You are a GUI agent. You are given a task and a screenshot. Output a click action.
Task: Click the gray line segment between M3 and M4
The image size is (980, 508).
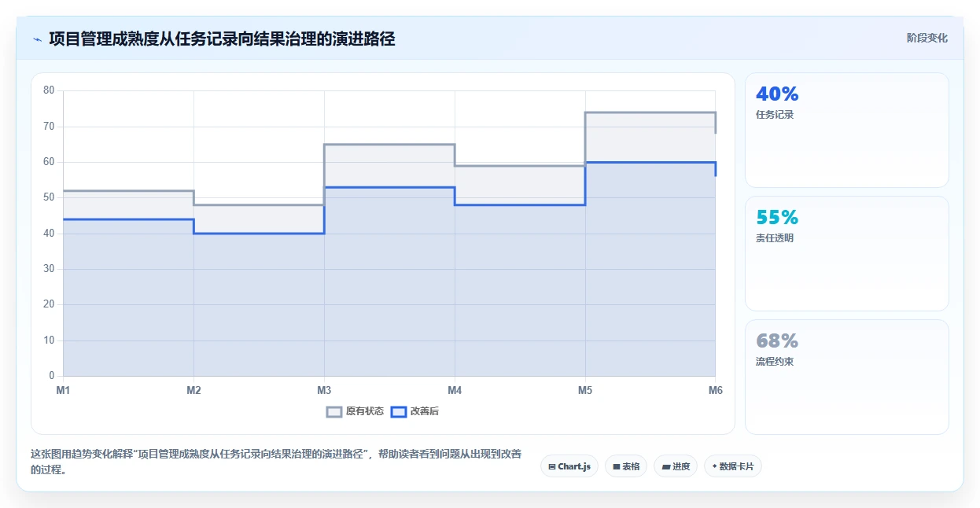(x=389, y=145)
